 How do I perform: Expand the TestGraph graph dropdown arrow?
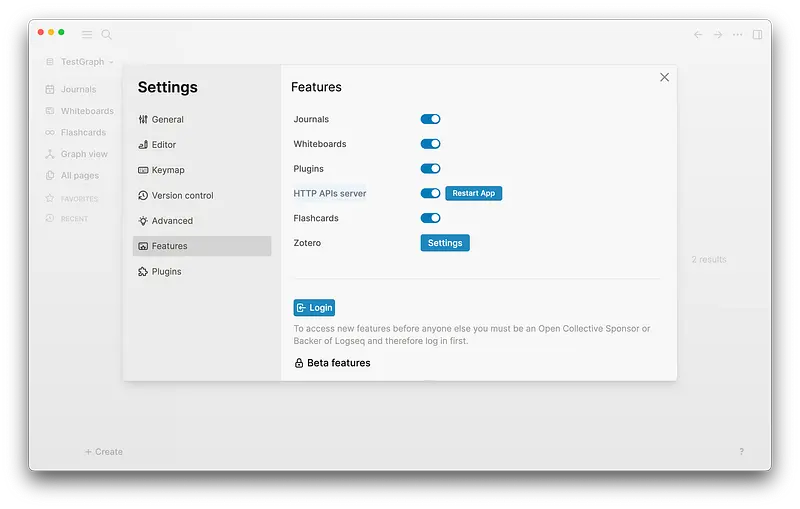tap(111, 62)
